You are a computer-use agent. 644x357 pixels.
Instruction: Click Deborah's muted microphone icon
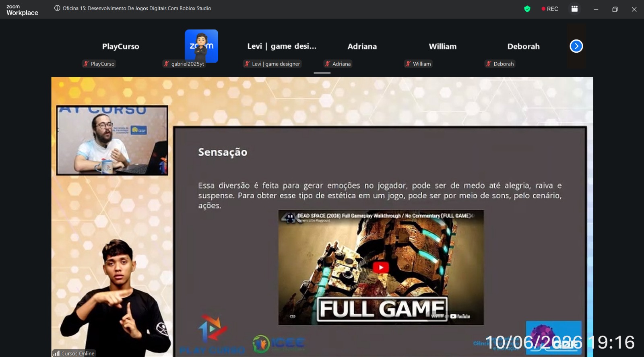[488, 64]
